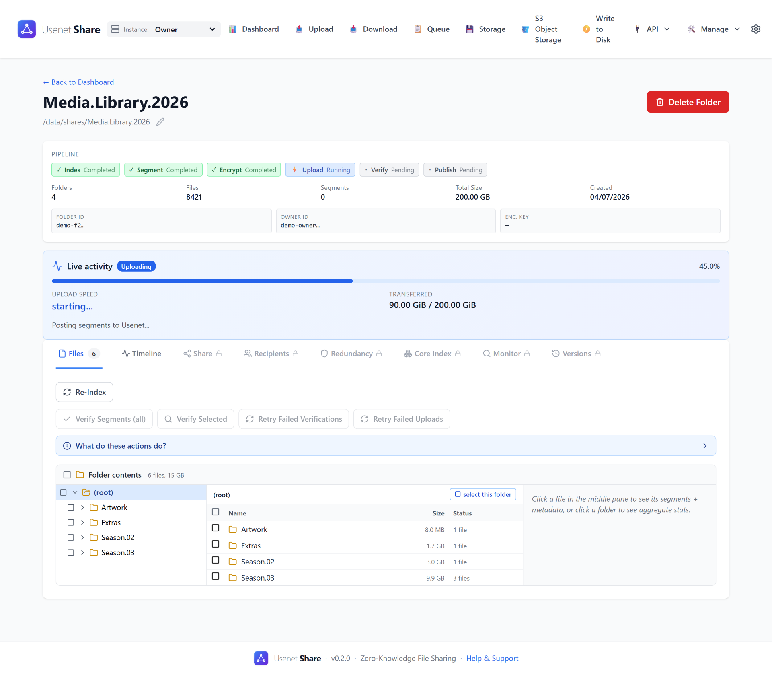This screenshot has height=700, width=772.
Task: Open the Storage nav item
Action: coord(485,29)
